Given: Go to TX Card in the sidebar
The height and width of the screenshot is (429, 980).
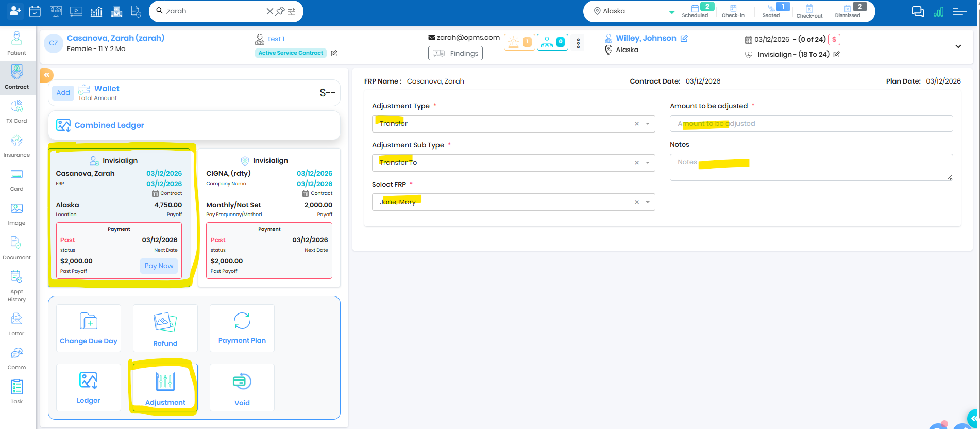Looking at the screenshot, I should (16, 111).
